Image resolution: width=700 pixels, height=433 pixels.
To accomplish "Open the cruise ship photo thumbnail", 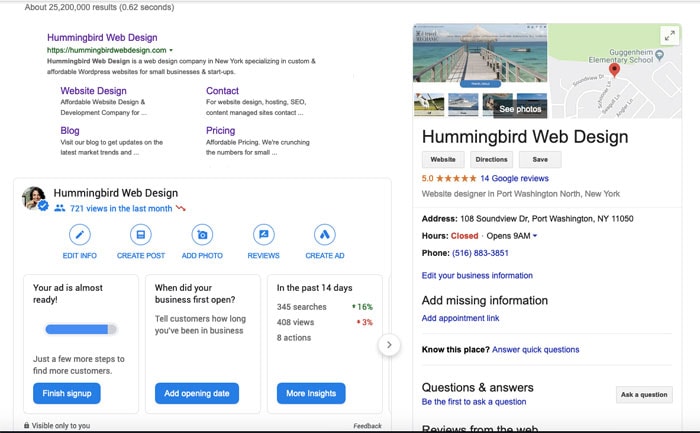I will [x=463, y=104].
